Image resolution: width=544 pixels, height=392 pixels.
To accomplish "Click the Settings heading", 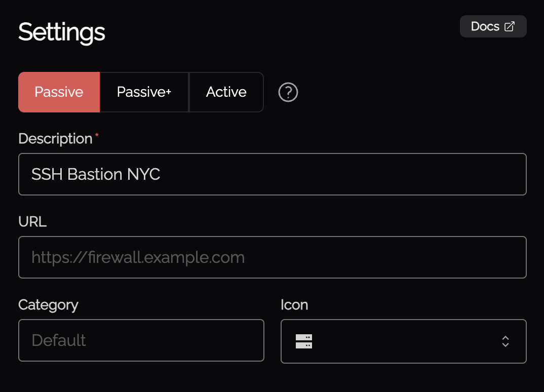I will point(62,32).
